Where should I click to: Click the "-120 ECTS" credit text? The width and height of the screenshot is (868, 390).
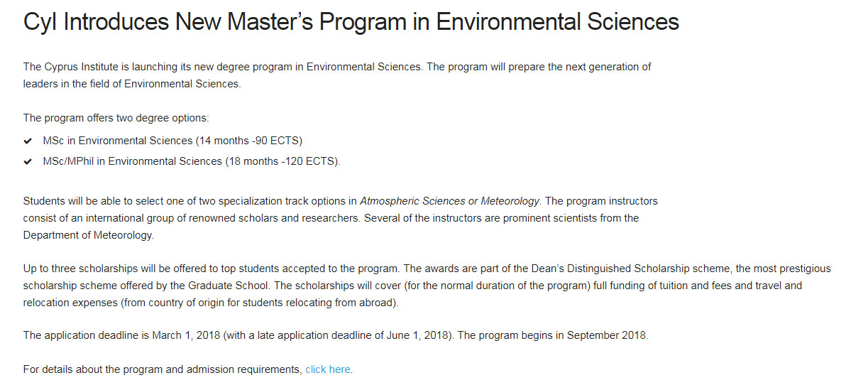pyautogui.click(x=307, y=161)
